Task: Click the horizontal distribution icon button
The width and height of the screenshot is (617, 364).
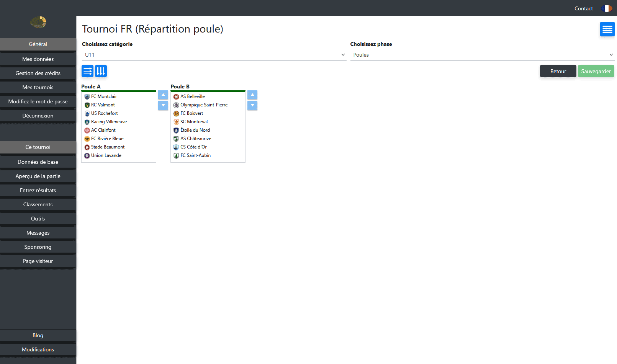Action: 87,71
